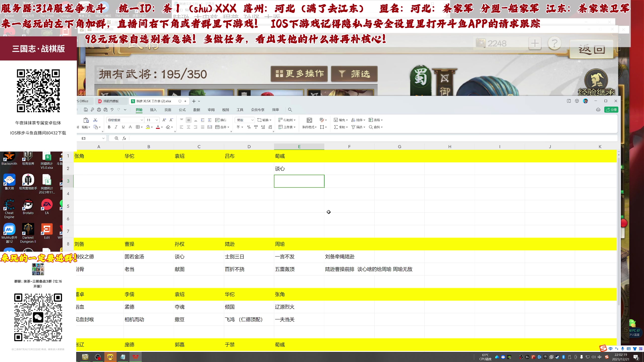Toggle left horizontal alignment
Viewport: 644px width, 362px height.
point(181,127)
